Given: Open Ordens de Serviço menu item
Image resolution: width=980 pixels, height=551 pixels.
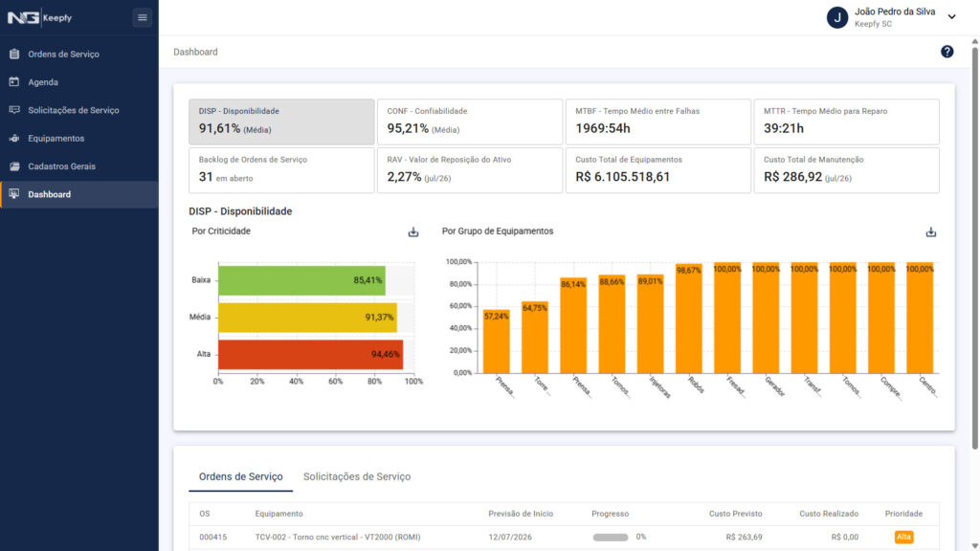Looking at the screenshot, I should [x=79, y=55].
